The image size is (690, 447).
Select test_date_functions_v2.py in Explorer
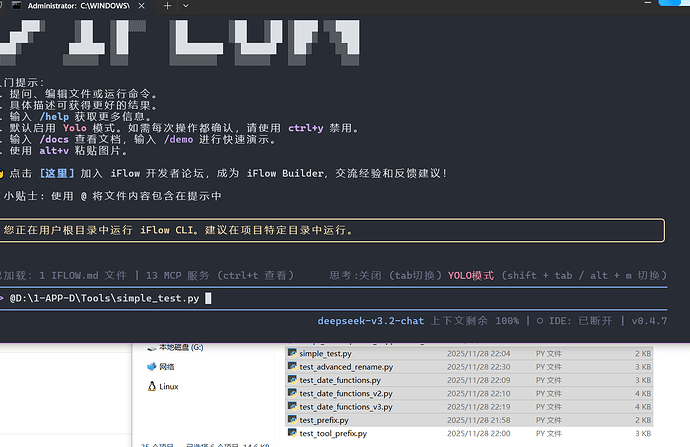469,393
